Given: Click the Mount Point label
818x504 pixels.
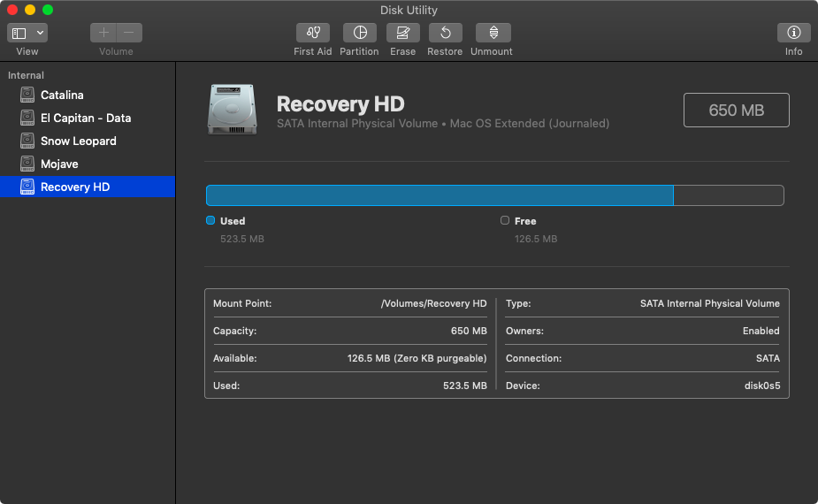Looking at the screenshot, I should pos(242,303).
